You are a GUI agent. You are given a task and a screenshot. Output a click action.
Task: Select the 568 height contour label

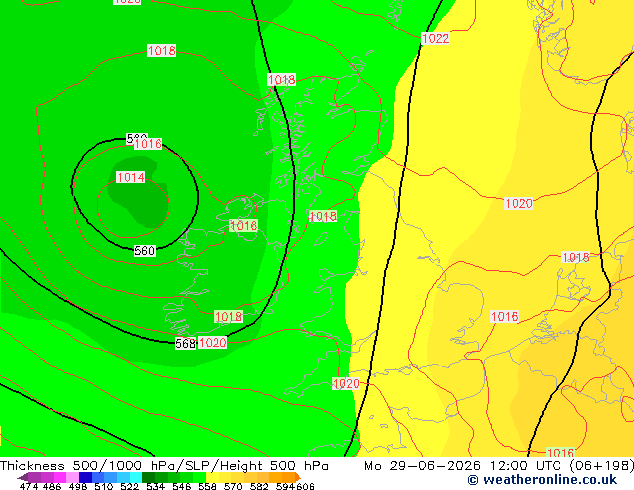185,343
